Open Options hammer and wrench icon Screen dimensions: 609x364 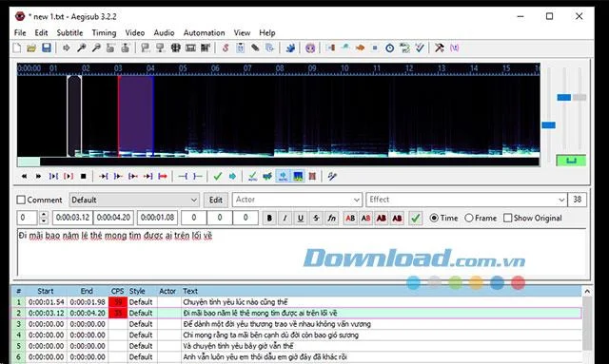pos(440,48)
